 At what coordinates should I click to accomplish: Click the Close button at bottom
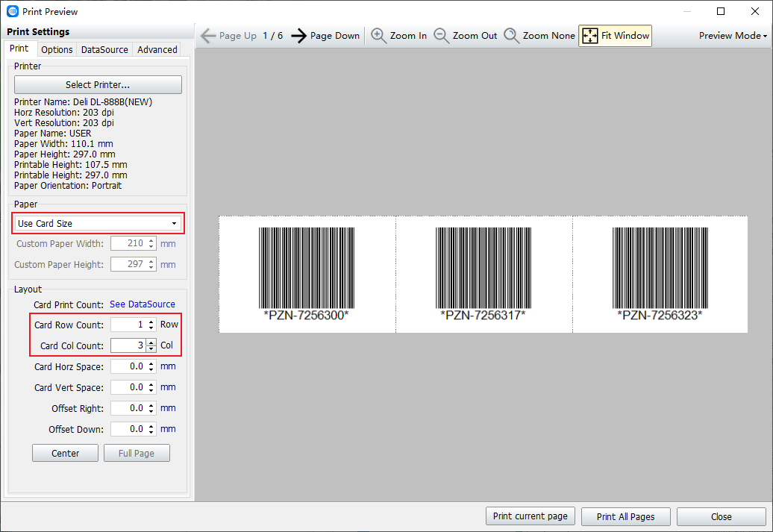[x=722, y=517]
